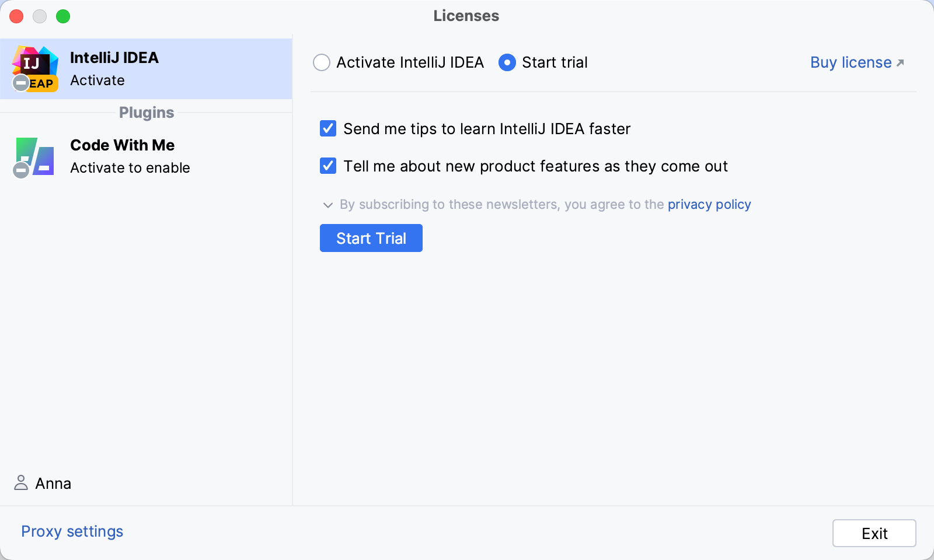Select the Activate IntelliJ IDEA radio button

click(x=322, y=62)
